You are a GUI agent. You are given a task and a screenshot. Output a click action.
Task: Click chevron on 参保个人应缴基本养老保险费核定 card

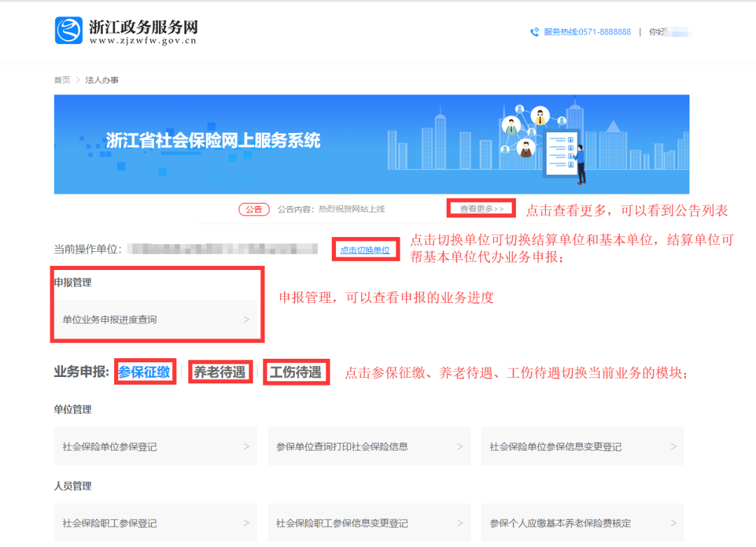click(x=673, y=523)
